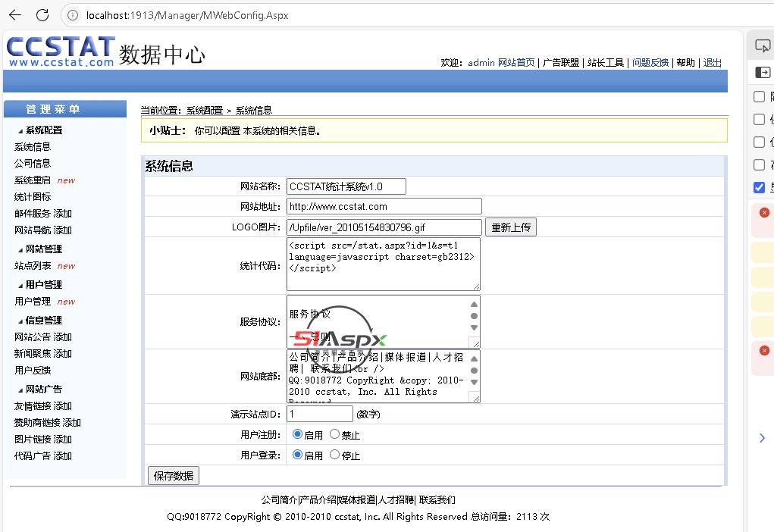Image resolution: width=774 pixels, height=532 pixels.
Task: Go back using the browser back arrow
Action: [x=15, y=15]
